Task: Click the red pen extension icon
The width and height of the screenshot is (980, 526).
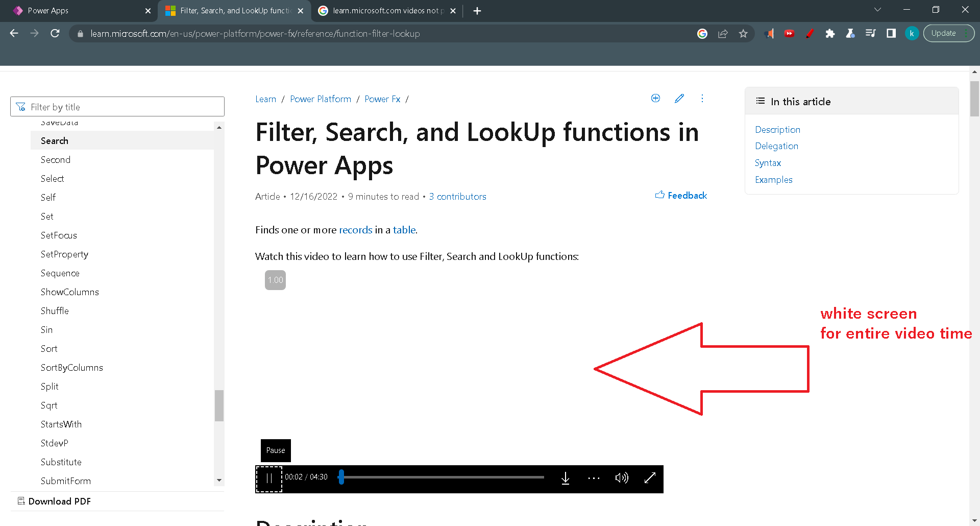Action: (810, 34)
